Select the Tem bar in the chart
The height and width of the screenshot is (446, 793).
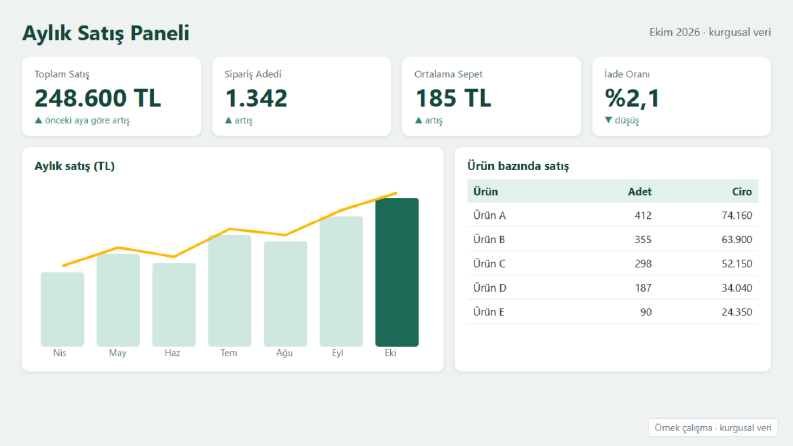coord(230,290)
